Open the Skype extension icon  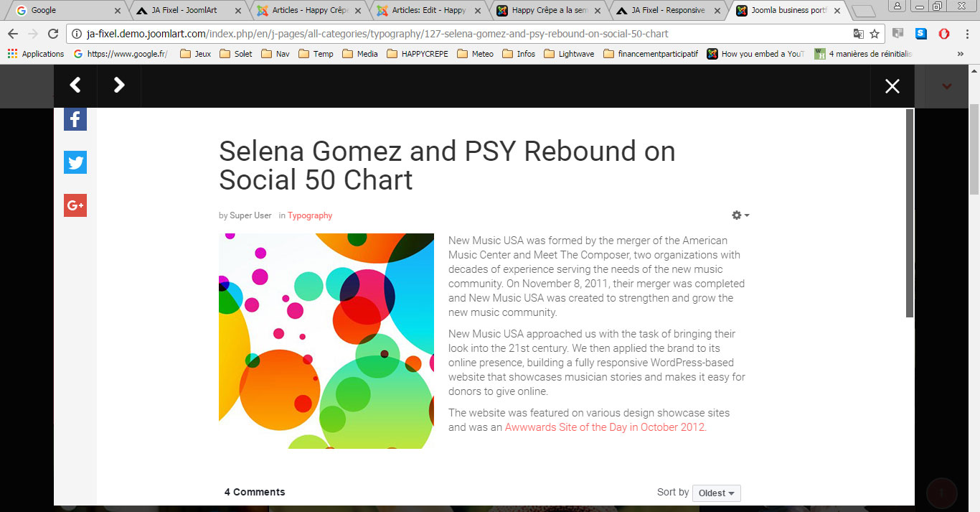point(921,34)
